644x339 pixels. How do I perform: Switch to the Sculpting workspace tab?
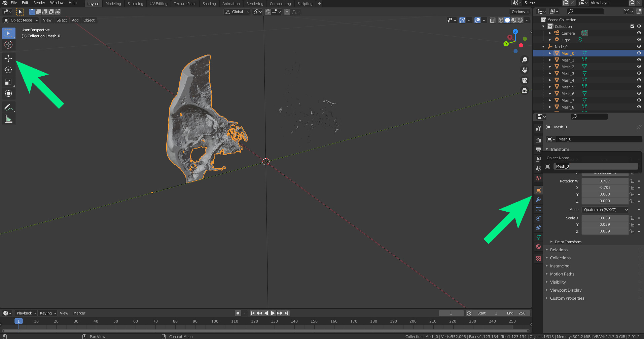coord(135,4)
